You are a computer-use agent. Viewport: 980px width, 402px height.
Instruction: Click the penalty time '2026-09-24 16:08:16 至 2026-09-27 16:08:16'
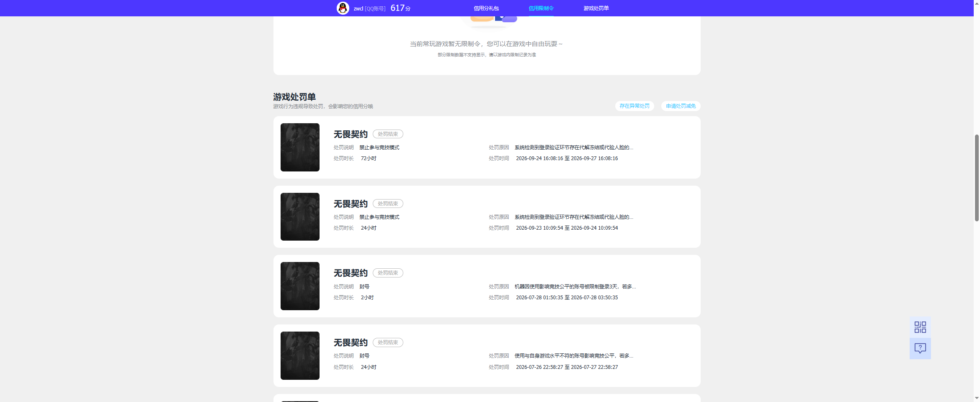coord(567,158)
